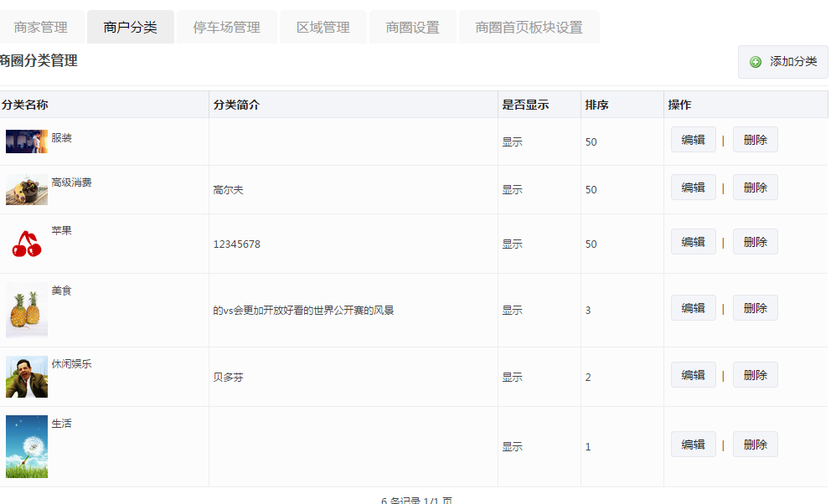Viewport: 836px width, 504px height.
Task: Delete the 生活 category
Action: (755, 445)
